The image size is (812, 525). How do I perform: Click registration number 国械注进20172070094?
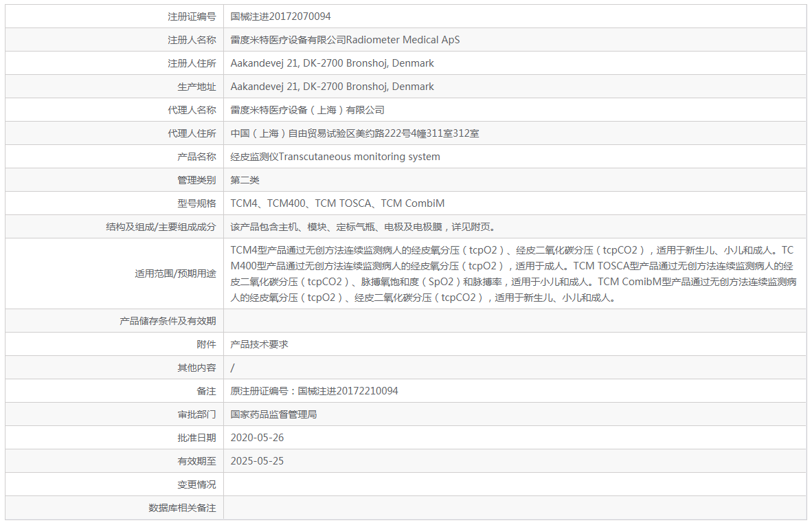(x=281, y=16)
